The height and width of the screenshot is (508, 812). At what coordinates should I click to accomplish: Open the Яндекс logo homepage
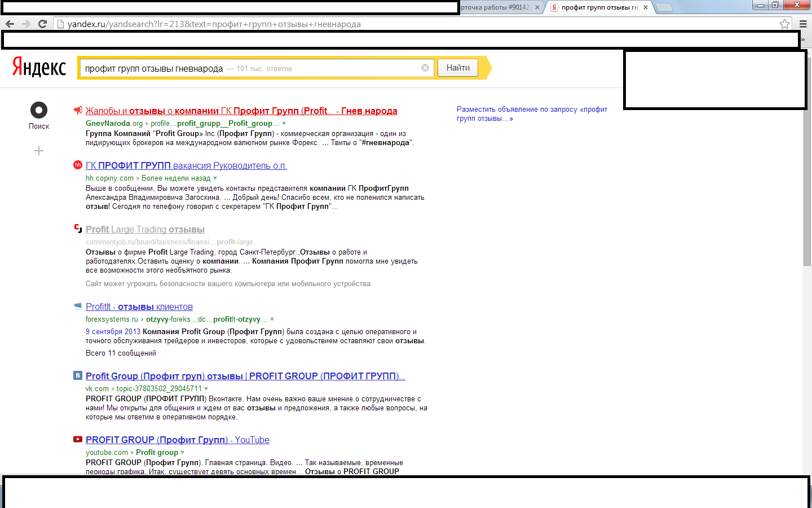(39, 67)
